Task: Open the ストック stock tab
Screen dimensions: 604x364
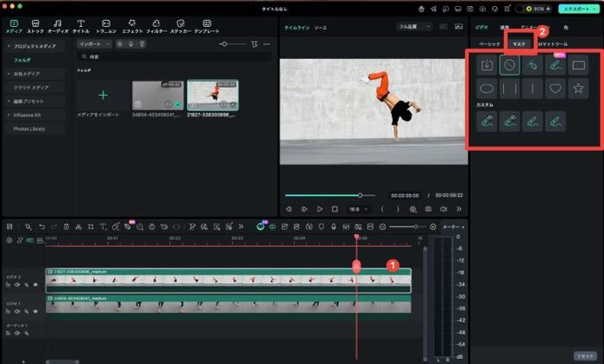Action: coord(35,26)
